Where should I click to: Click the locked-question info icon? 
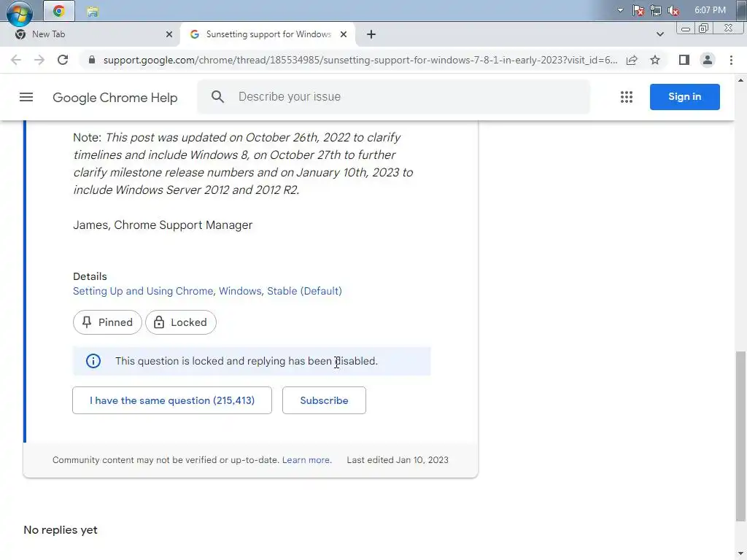coord(93,361)
